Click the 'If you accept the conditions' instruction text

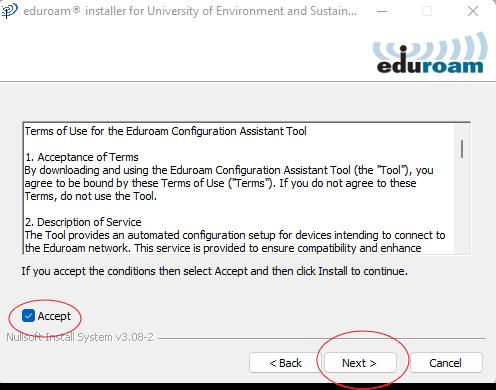coord(215,271)
